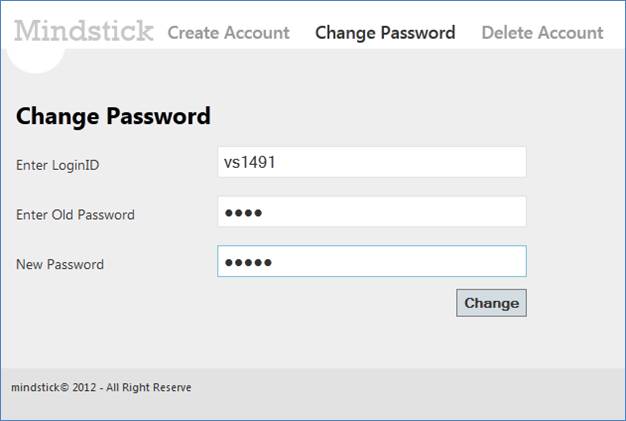Click the Change Password page heading

(113, 116)
